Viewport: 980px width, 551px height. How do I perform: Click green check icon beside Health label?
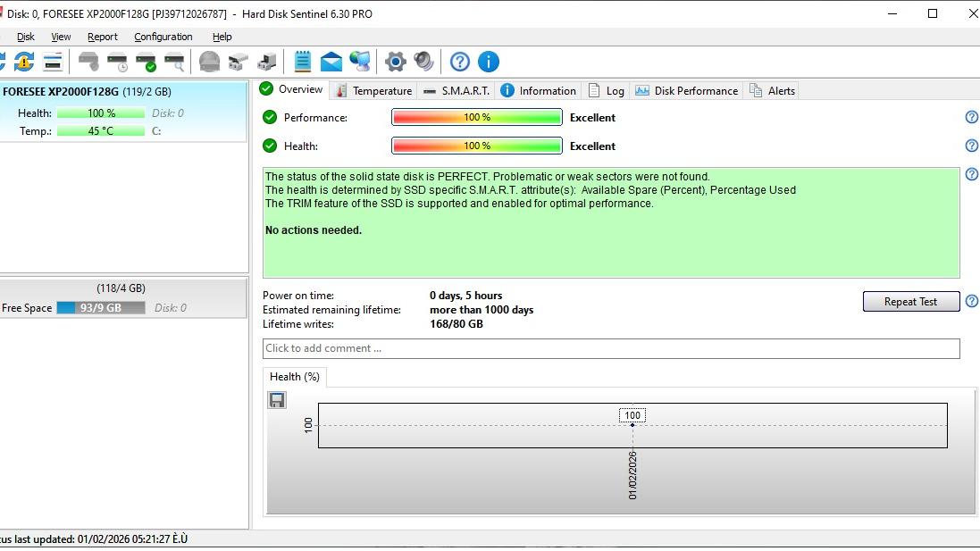pyautogui.click(x=270, y=146)
